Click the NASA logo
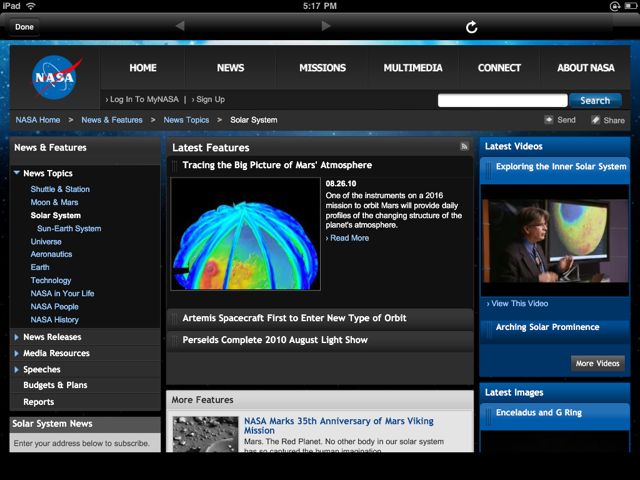 pos(56,77)
